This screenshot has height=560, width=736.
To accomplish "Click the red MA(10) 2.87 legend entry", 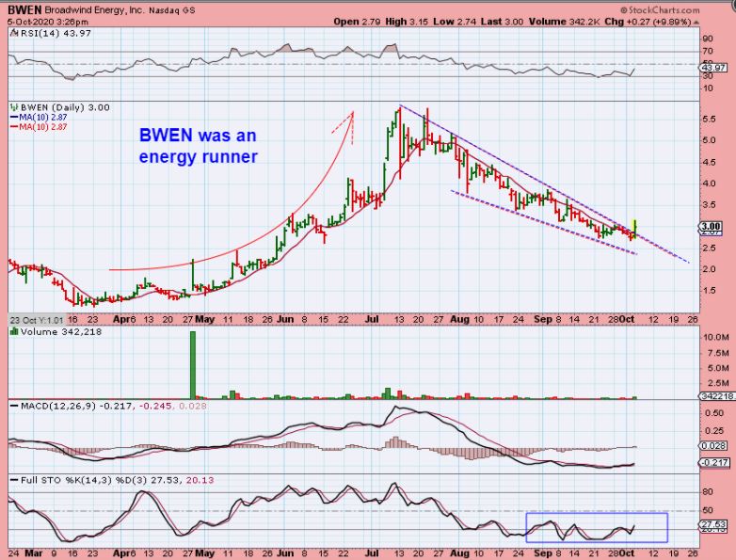I will coord(39,127).
